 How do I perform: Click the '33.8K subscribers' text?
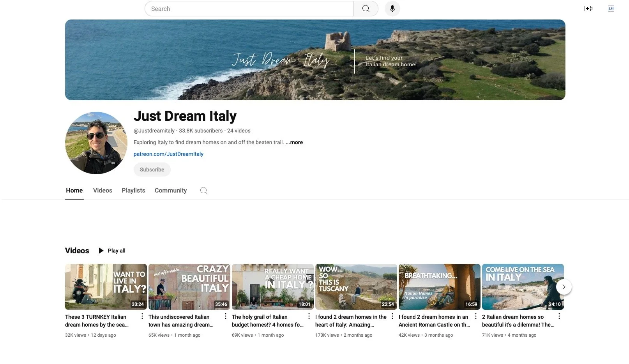tap(201, 131)
